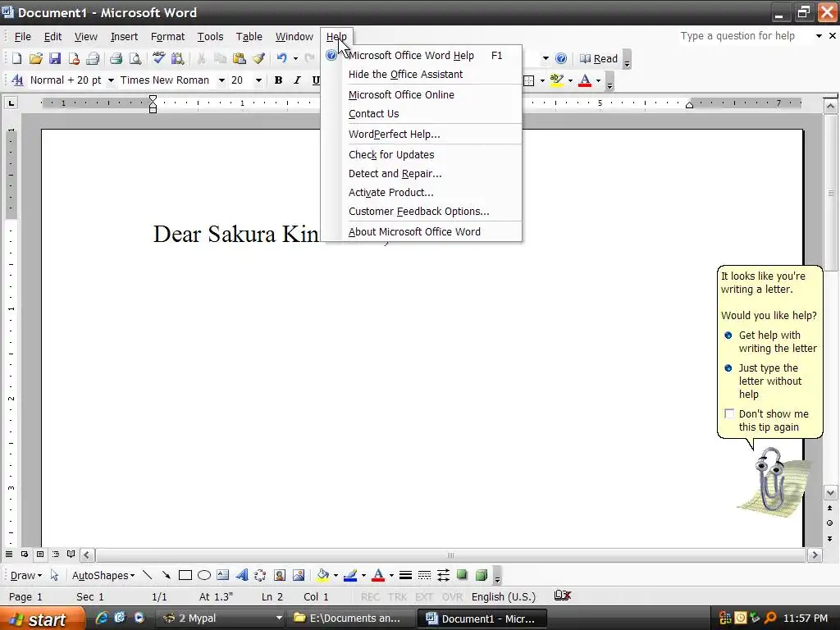Image resolution: width=840 pixels, height=630 pixels.
Task: Click the Print icon in toolbar
Action: point(116,58)
